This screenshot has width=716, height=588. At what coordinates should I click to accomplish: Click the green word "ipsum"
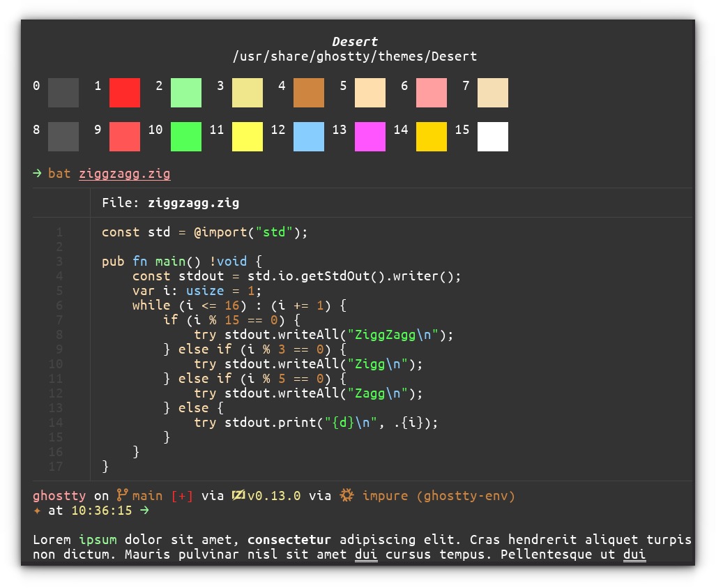98,540
